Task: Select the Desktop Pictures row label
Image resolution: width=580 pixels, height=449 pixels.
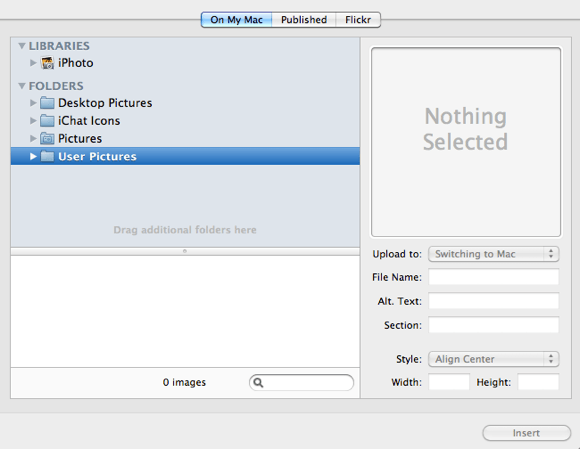Action: (105, 103)
